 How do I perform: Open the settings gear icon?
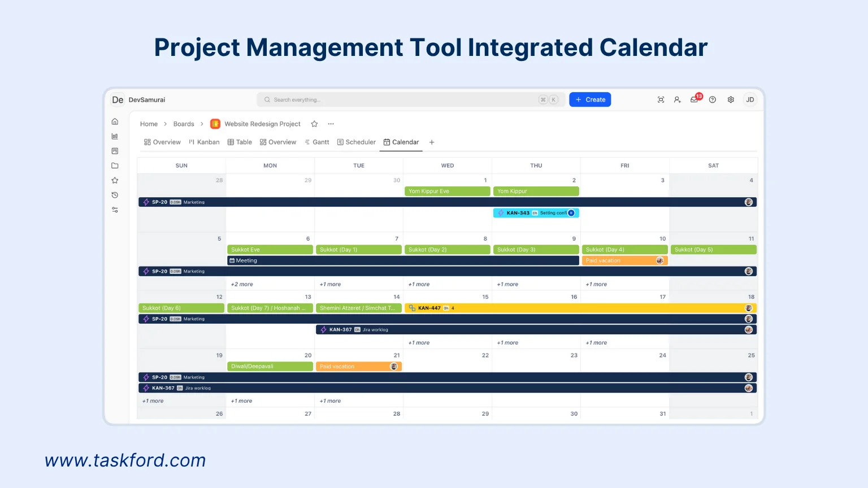(730, 99)
